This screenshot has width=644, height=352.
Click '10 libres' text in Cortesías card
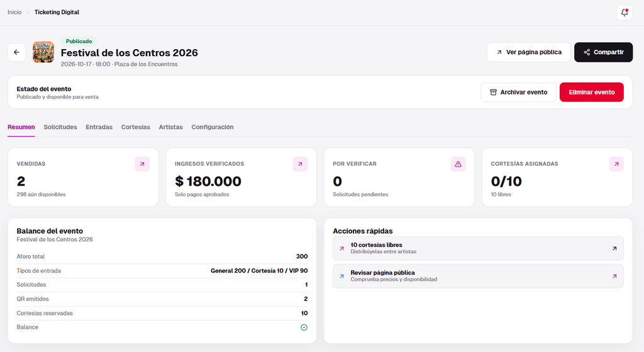[x=501, y=195]
